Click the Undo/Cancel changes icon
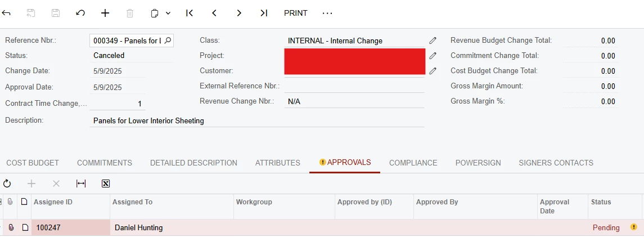 (80, 13)
